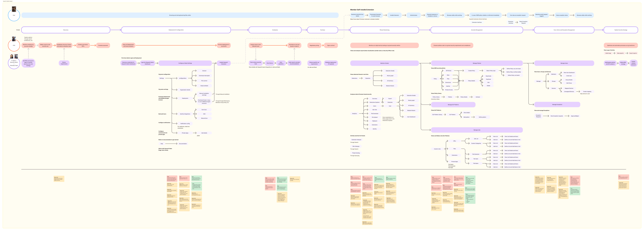Image resolution: width=644 pixels, height=231 pixels.
Task: Click the Analytics root node
Action: click(x=354, y=114)
